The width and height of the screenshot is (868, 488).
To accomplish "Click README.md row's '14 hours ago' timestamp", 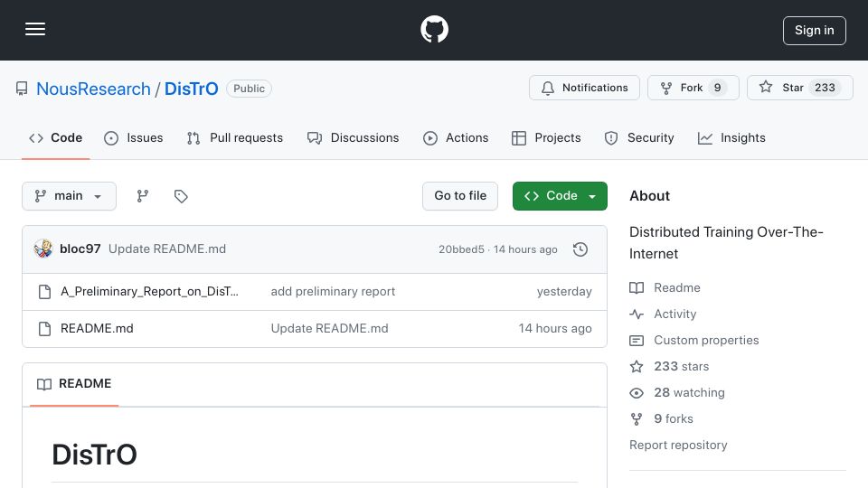I will pos(555,329).
